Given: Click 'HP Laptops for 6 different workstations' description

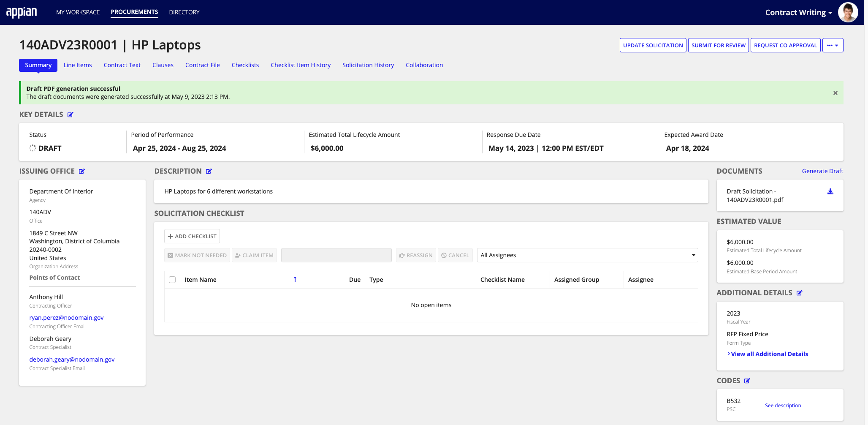Looking at the screenshot, I should click(218, 191).
